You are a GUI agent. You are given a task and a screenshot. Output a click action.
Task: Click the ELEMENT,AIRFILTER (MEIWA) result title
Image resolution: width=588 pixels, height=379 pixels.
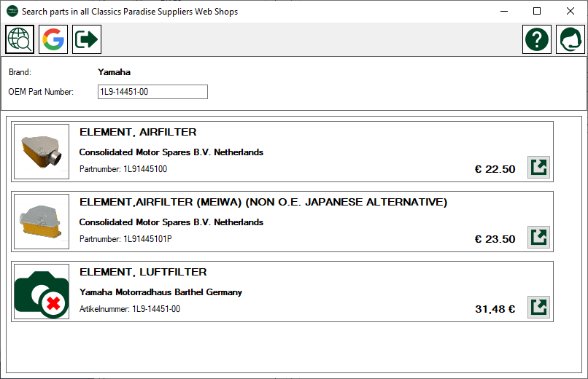263,202
